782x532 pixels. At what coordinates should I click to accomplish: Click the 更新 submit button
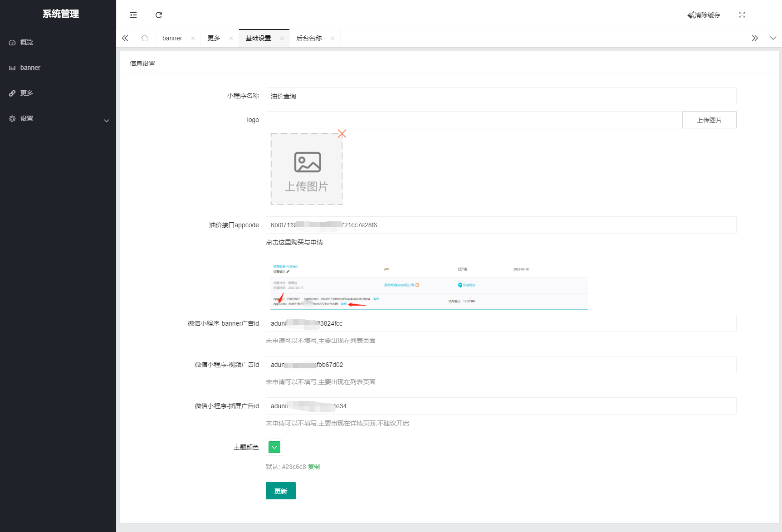281,491
